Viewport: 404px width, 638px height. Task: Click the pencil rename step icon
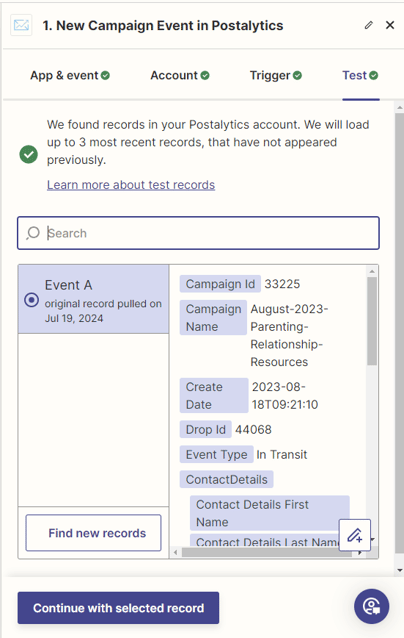click(369, 25)
